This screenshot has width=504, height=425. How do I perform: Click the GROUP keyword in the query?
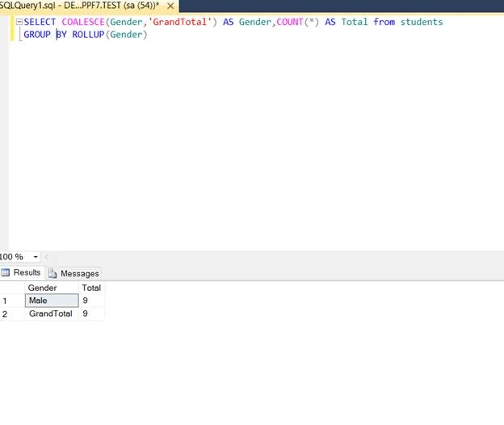(37, 35)
